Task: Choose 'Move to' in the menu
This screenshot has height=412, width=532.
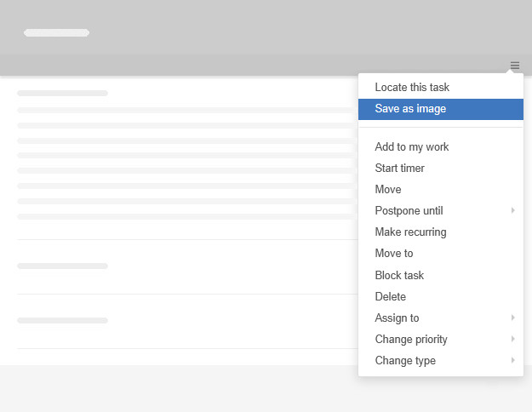Action: point(394,254)
